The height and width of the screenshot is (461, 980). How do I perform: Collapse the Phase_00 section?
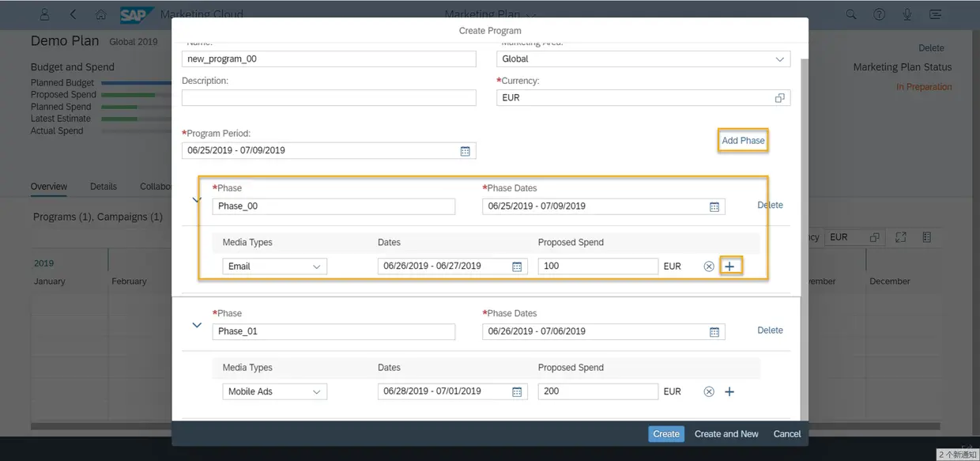(197, 199)
